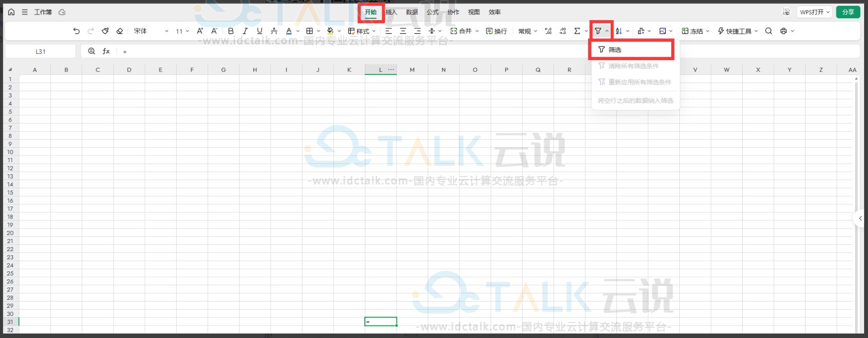Screen dimensions: 868x338
Task: Click the zoom magnifier beside fx
Action: click(91, 51)
